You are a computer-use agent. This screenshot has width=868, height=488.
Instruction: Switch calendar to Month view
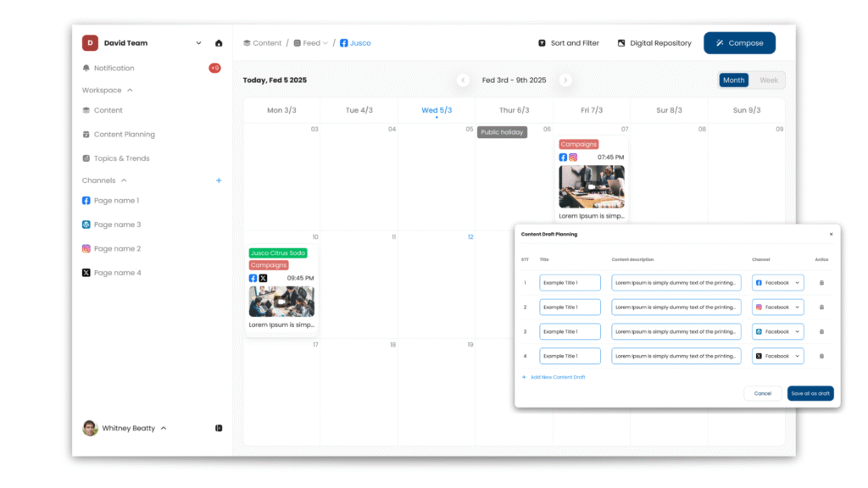pos(733,80)
